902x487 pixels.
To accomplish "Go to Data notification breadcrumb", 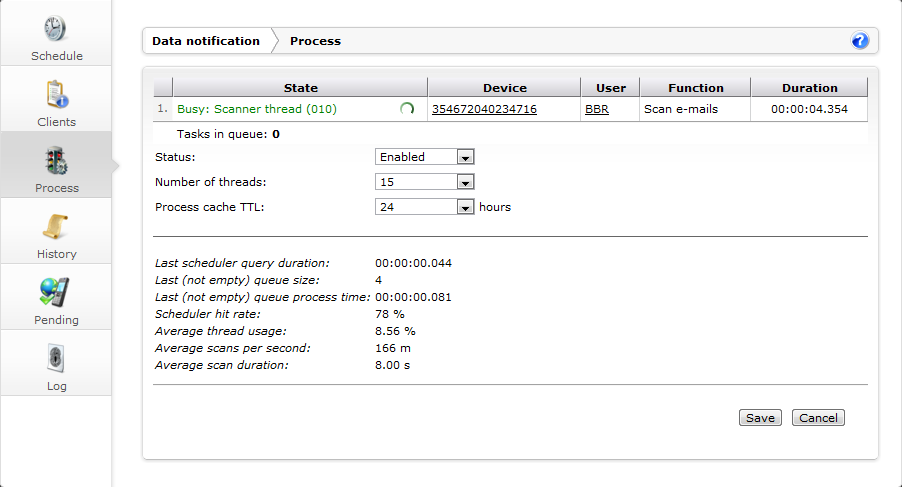I will click(205, 41).
